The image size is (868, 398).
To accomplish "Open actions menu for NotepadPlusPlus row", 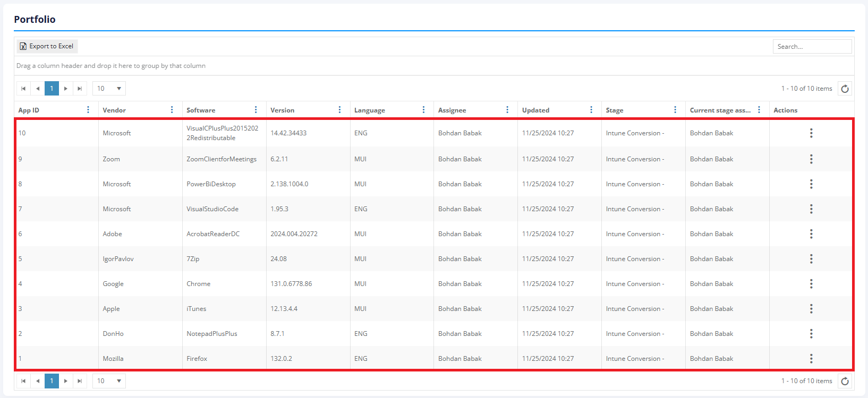I will point(811,334).
